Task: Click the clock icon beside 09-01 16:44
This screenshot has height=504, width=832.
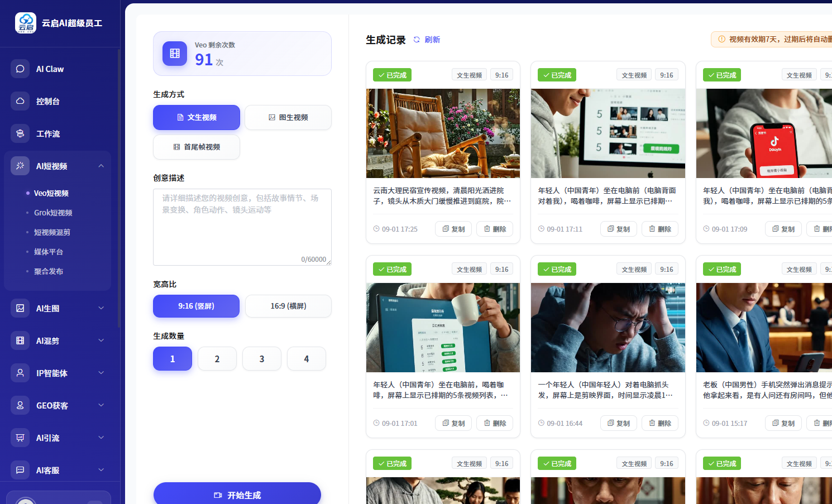Action: [x=541, y=423]
